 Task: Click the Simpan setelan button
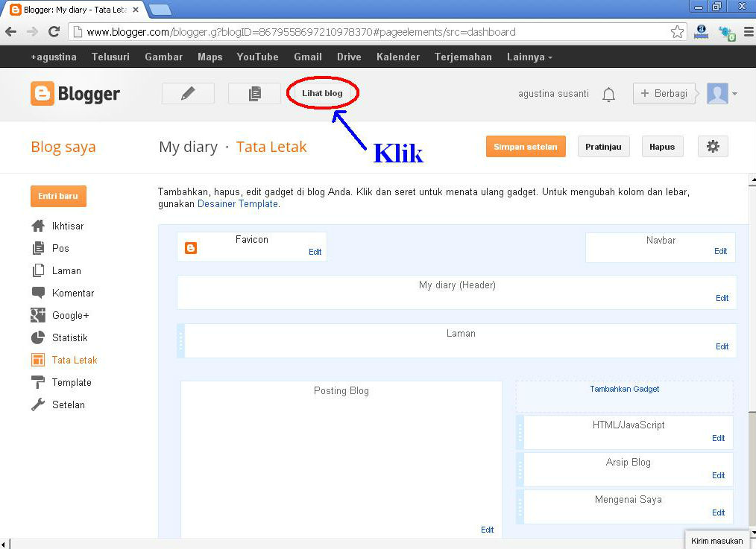pos(526,147)
